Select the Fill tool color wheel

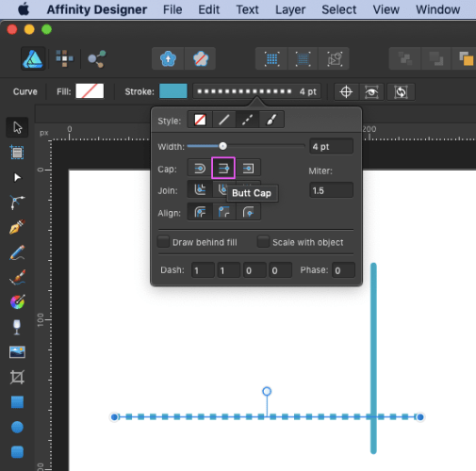[17, 302]
